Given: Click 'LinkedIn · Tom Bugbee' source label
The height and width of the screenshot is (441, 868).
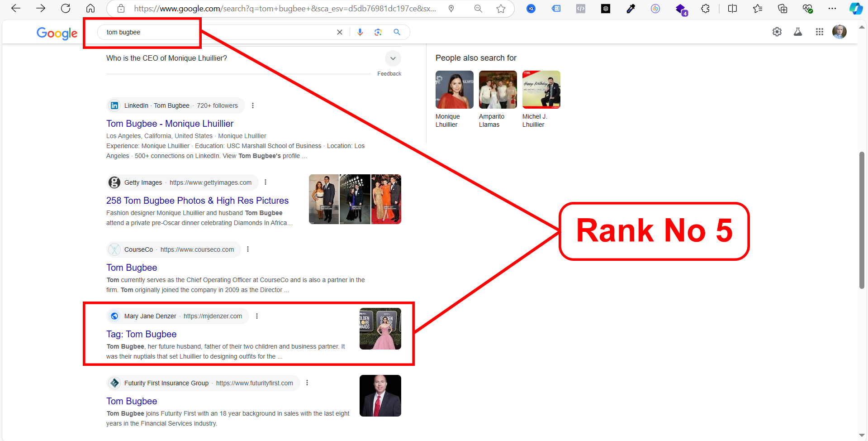Looking at the screenshot, I should point(157,105).
